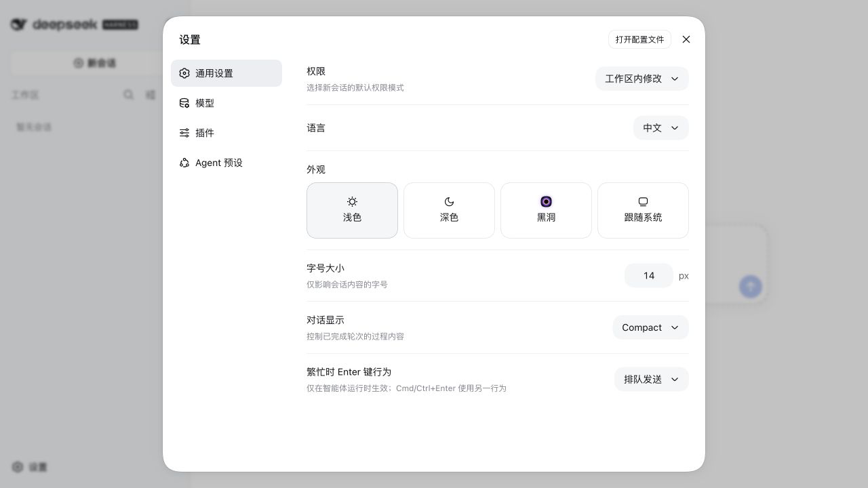
Task: Open 通用设置 general settings tab
Action: 226,73
